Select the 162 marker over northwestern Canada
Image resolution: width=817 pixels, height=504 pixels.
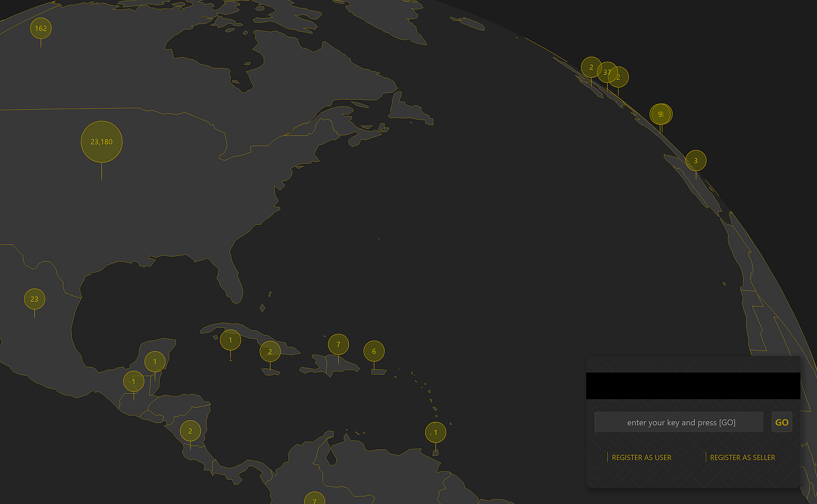[x=41, y=29]
